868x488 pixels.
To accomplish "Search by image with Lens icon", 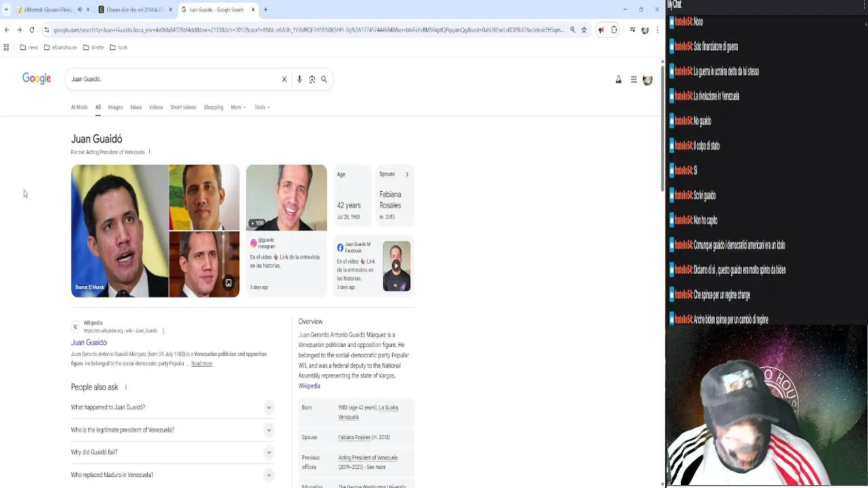I will tap(312, 79).
